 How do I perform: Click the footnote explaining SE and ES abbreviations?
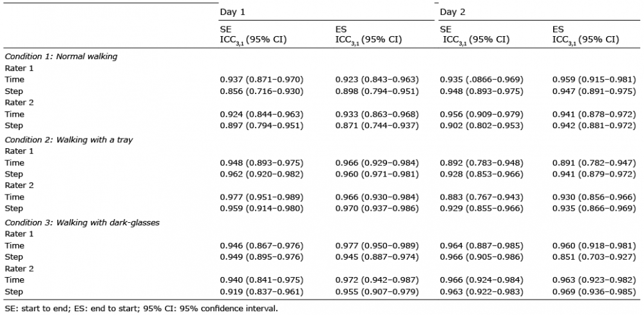click(142, 309)
